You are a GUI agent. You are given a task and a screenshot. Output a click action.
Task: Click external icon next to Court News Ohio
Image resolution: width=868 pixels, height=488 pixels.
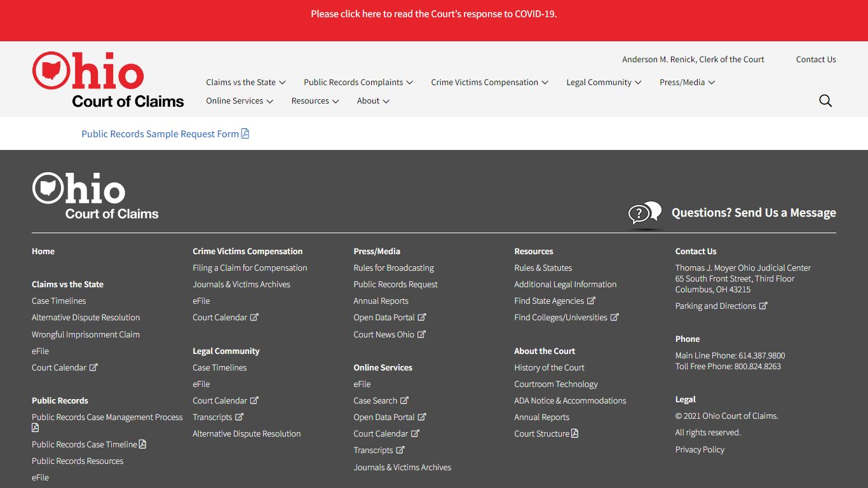421,334
